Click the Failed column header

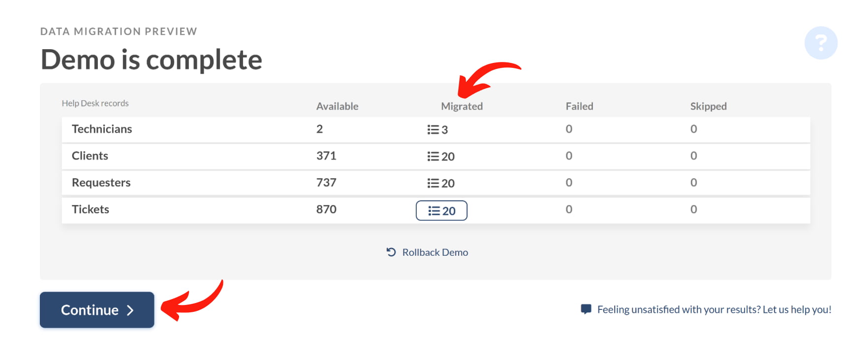point(580,106)
